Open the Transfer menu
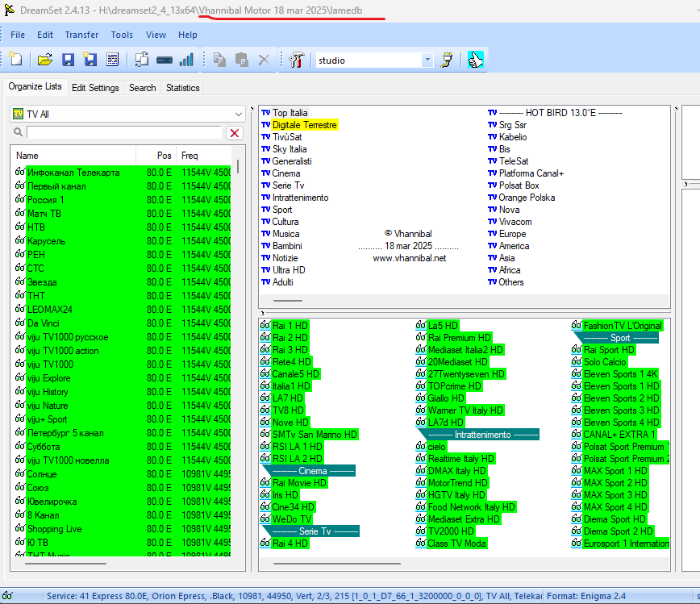The width and height of the screenshot is (700, 604). point(81,35)
